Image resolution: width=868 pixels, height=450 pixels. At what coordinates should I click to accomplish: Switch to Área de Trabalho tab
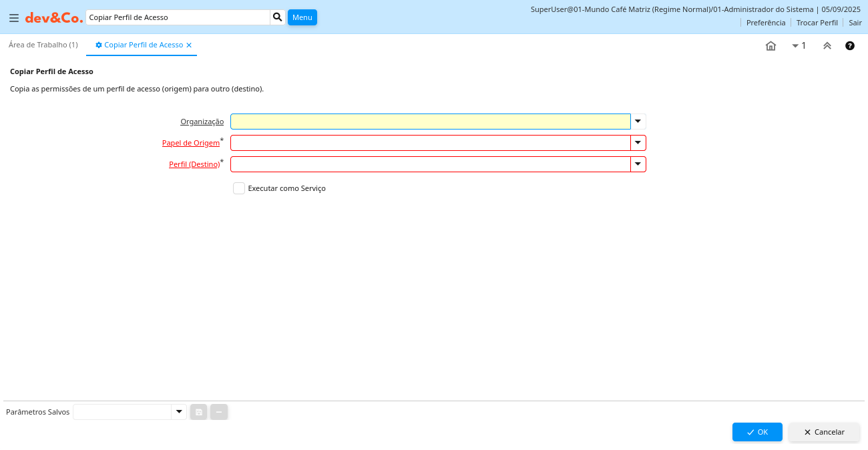pos(43,45)
